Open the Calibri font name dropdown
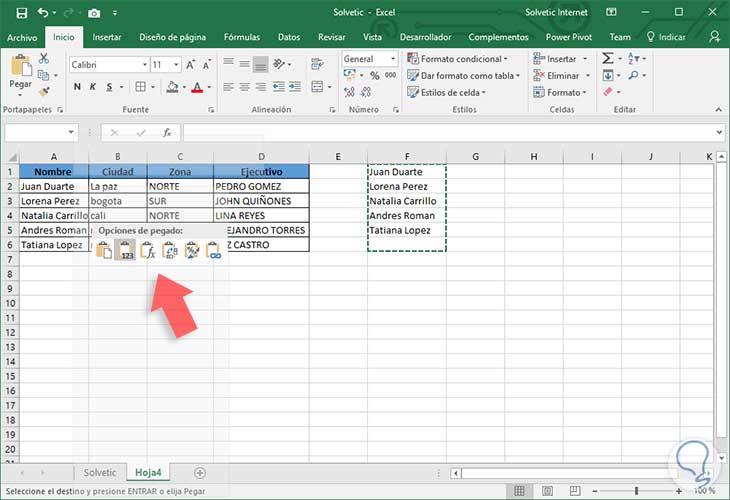 [145, 65]
